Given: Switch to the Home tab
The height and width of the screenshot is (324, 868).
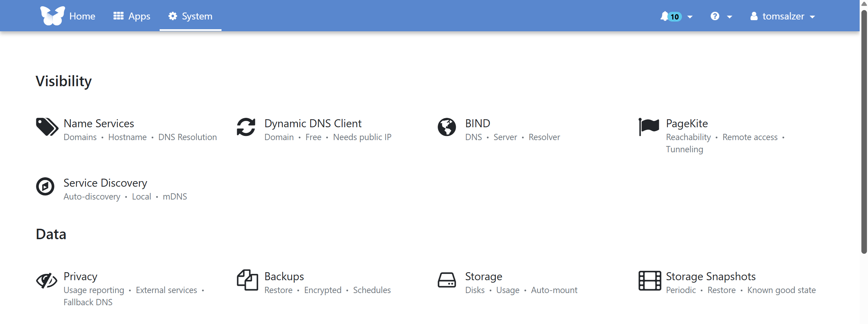Looking at the screenshot, I should point(82,16).
